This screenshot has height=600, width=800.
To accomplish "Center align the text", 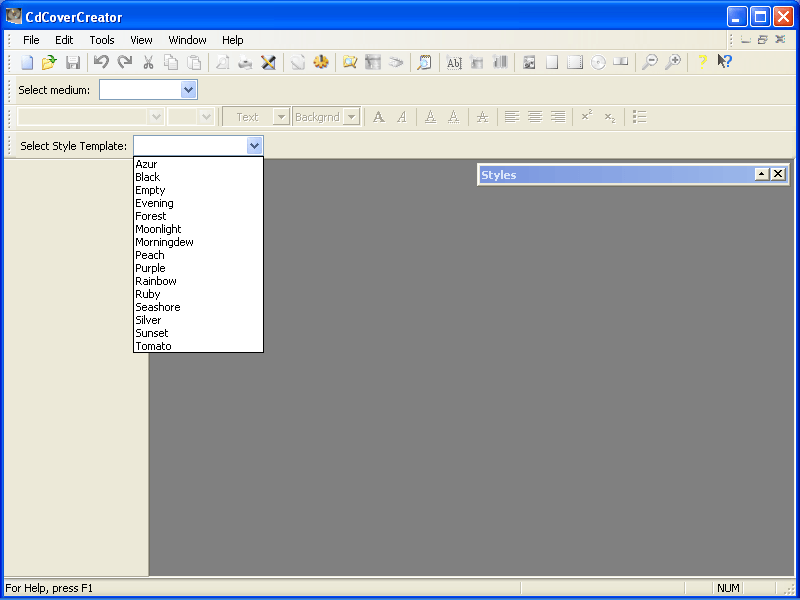I will [535, 117].
